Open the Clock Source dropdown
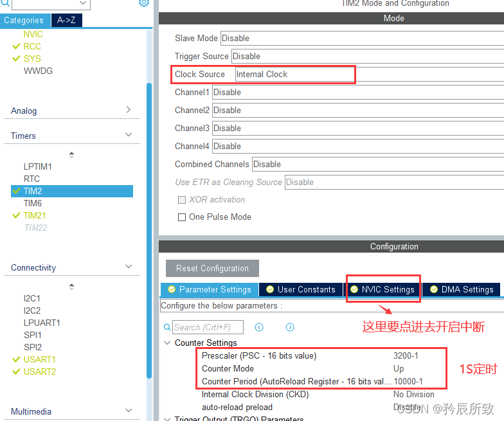 369,75
